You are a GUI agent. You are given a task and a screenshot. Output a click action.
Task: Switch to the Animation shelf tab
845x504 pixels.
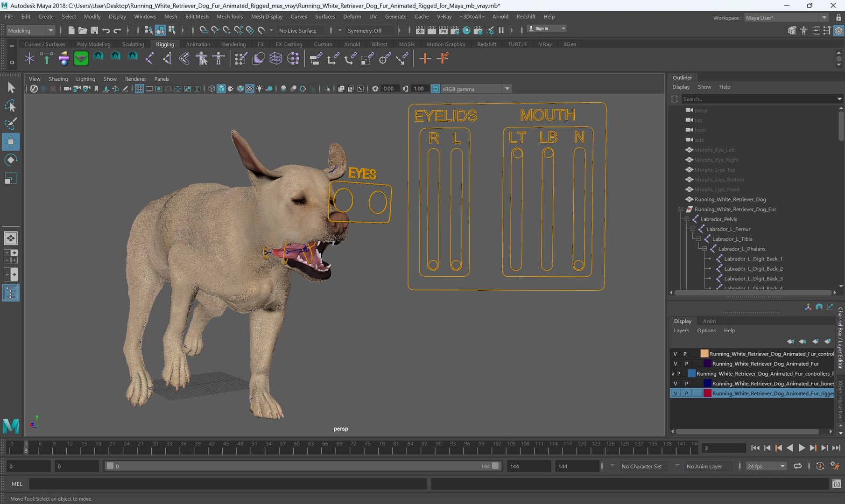click(198, 44)
